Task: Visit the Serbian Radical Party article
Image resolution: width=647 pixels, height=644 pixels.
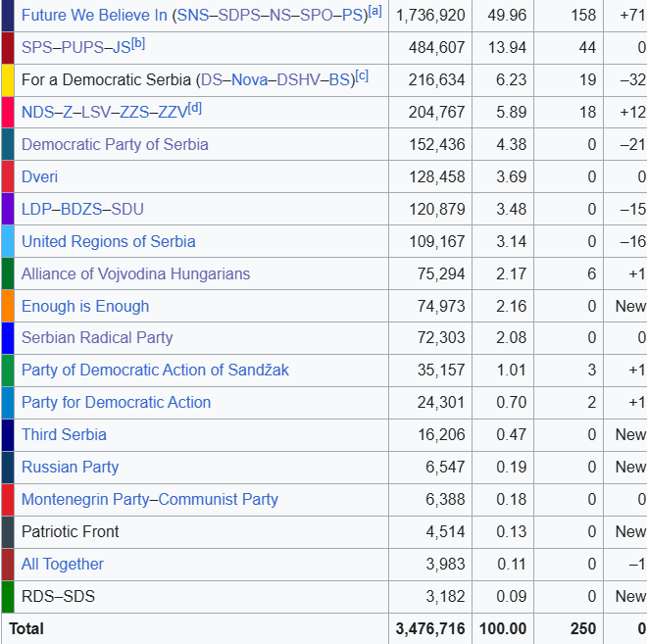Action: 97,337
